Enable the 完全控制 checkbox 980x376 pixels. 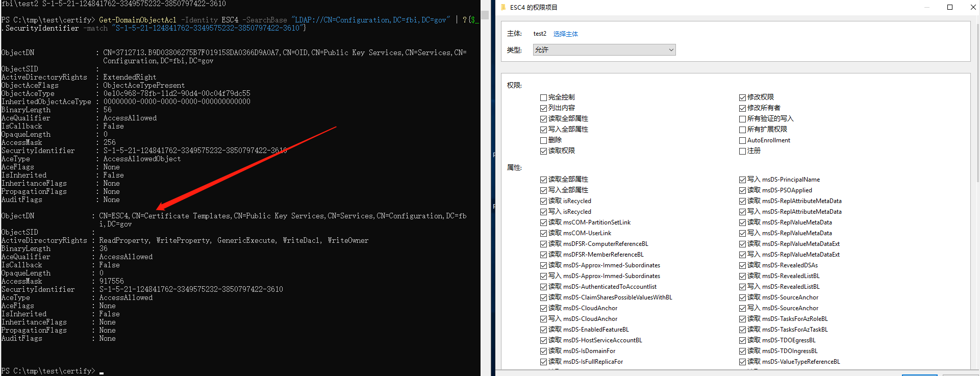543,97
